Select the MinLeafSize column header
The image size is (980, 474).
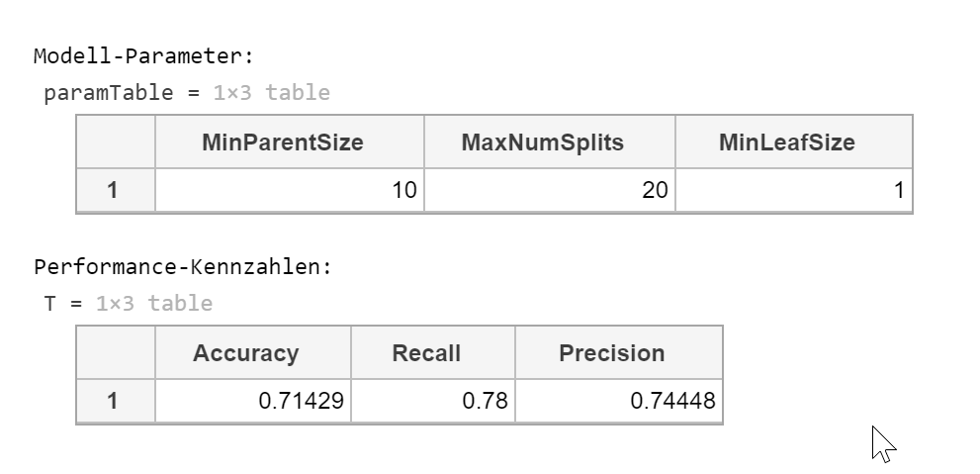(794, 142)
